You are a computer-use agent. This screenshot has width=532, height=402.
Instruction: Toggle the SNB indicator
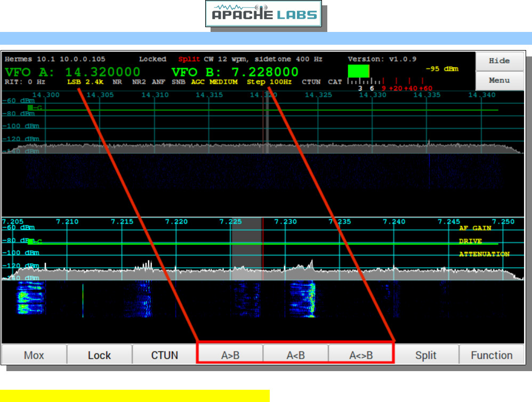click(x=178, y=82)
